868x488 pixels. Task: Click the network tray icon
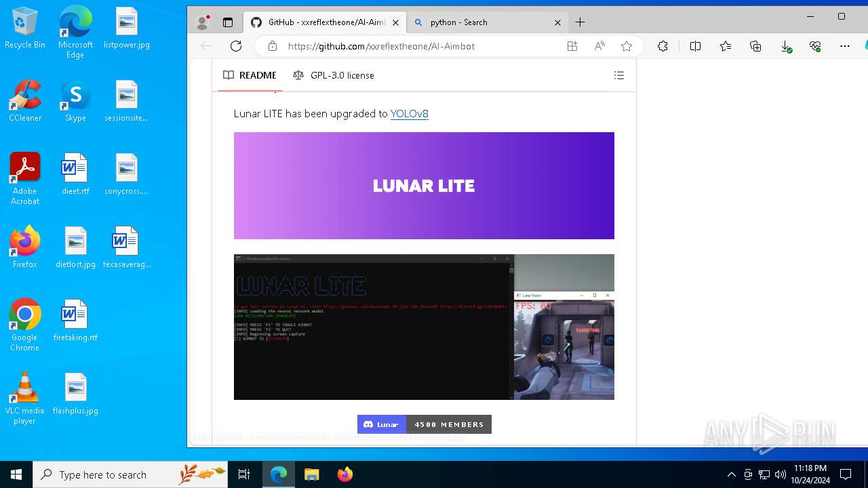[764, 474]
